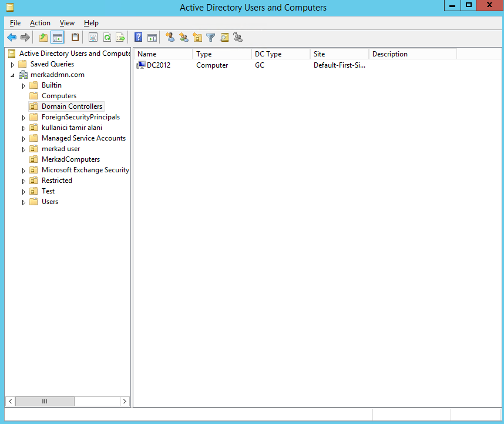
Task: Expand the Users container arrow
Action: (23, 202)
